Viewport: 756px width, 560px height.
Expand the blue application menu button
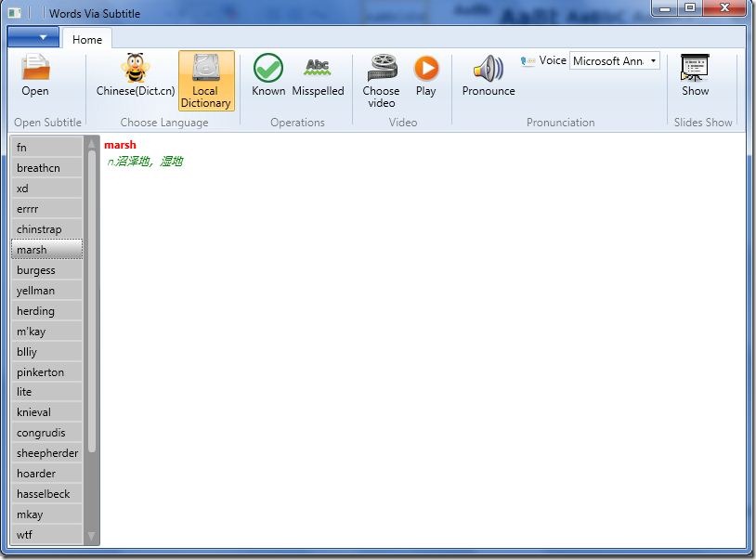tap(33, 37)
